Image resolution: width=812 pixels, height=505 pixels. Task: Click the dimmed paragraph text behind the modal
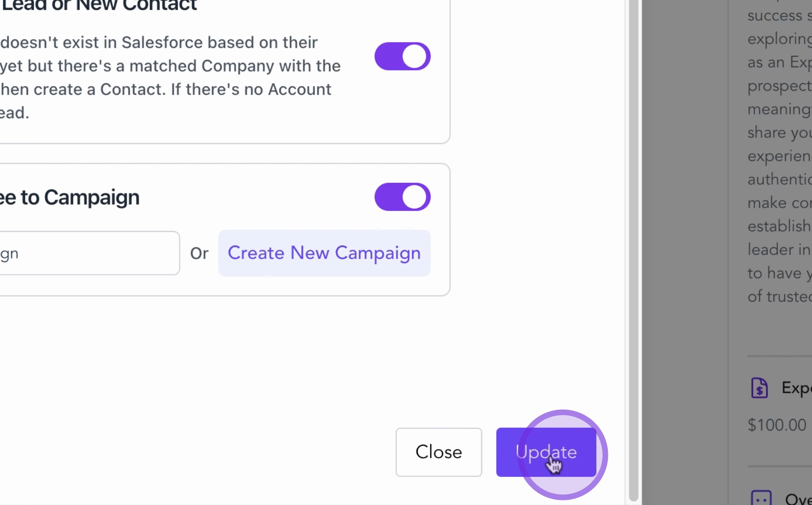[x=778, y=156]
